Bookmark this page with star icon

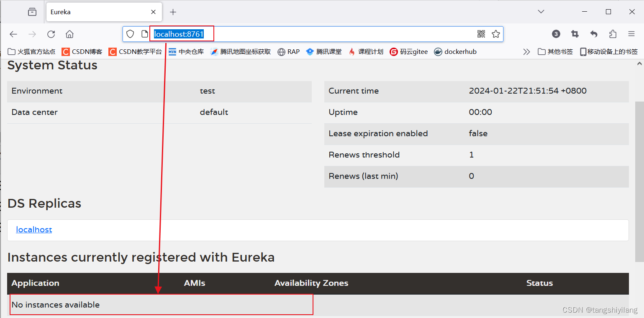496,34
